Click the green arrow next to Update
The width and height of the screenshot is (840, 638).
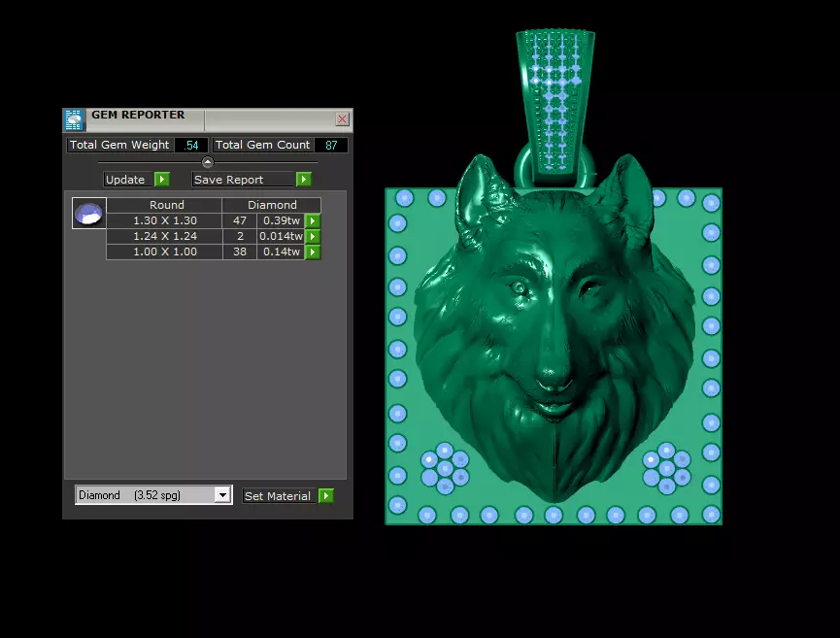[x=162, y=180]
